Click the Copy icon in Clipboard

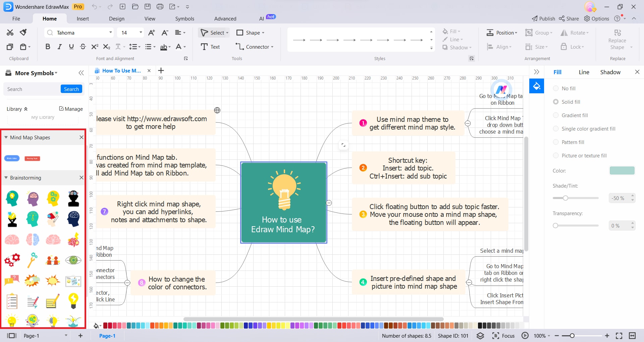(10, 47)
